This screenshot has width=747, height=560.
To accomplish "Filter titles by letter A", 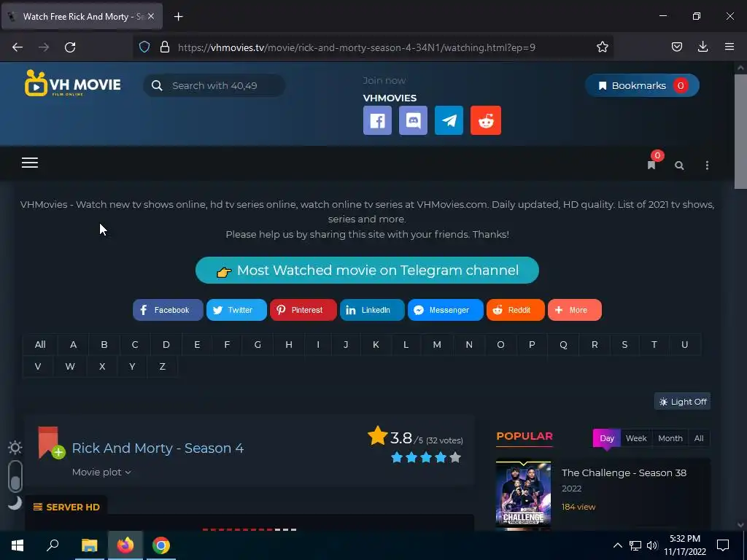I will pos(73,344).
